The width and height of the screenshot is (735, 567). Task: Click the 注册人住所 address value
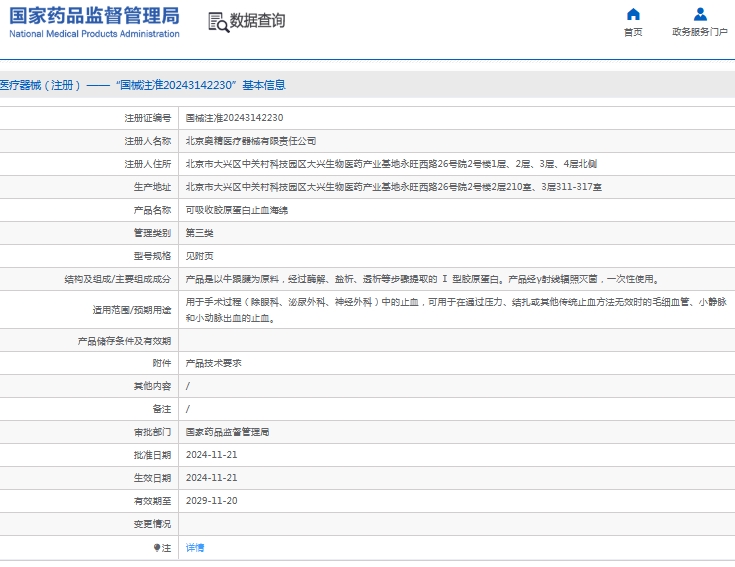(x=391, y=164)
